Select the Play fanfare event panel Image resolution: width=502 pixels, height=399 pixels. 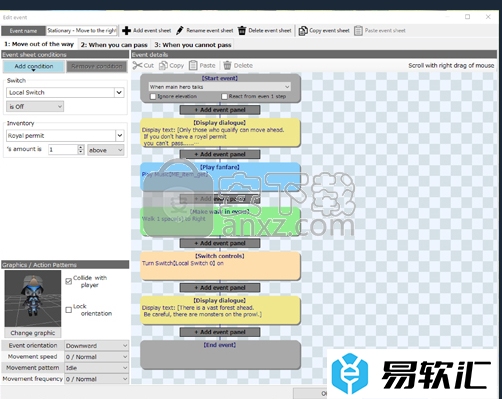[220, 177]
